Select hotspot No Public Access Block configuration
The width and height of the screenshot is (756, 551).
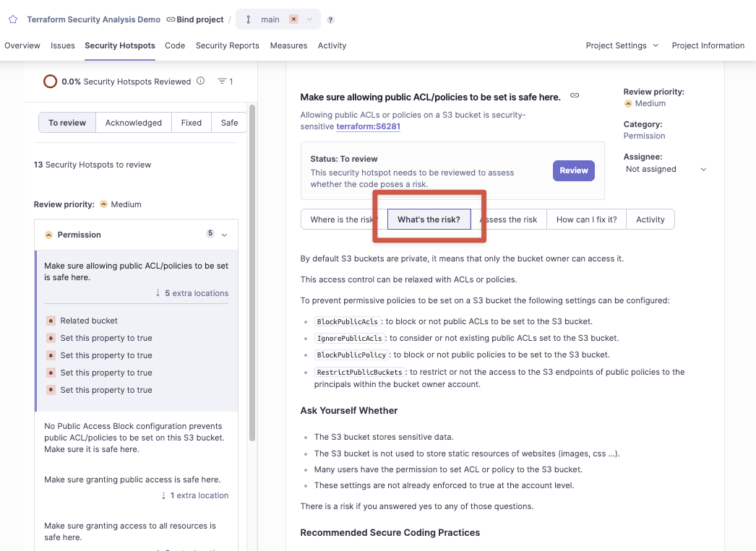[x=134, y=438]
